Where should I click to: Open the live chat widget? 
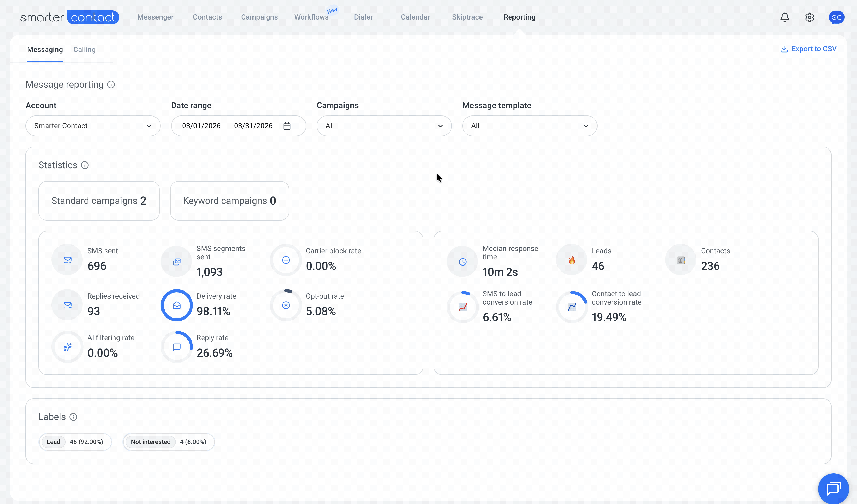833,488
